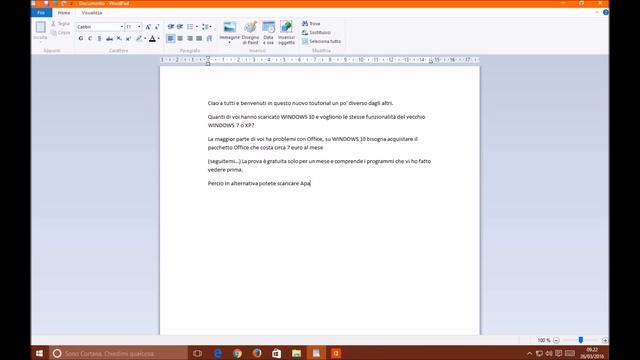Viewport: 640px width, 360px height.
Task: Click the Inserisci oggetto icon
Action: (x=286, y=33)
